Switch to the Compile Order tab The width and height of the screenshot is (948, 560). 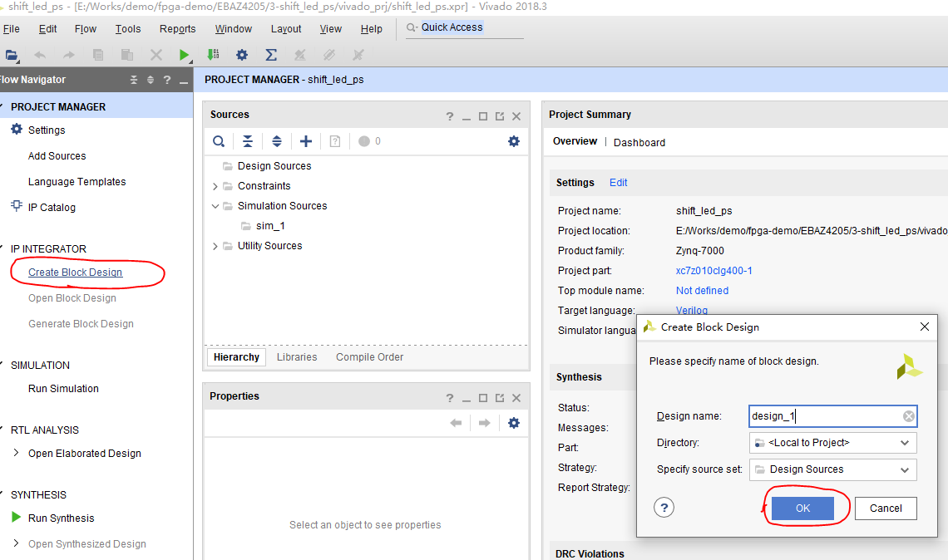(x=369, y=357)
